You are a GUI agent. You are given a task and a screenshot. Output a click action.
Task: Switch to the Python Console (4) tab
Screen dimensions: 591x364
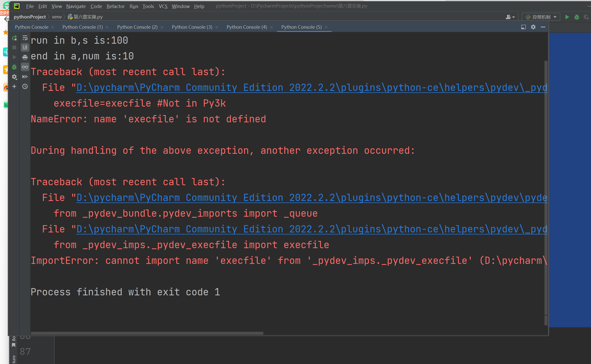[x=247, y=27]
